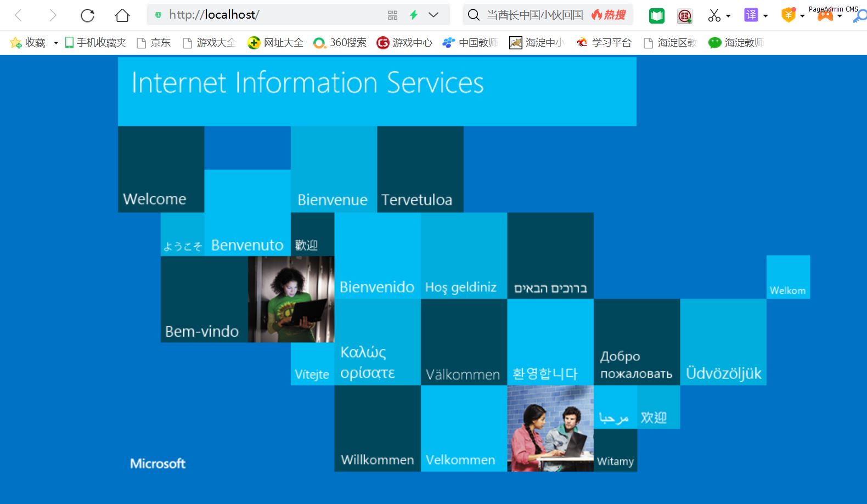The image size is (867, 504).
Task: Open the 京东 bookmark
Action: point(154,43)
